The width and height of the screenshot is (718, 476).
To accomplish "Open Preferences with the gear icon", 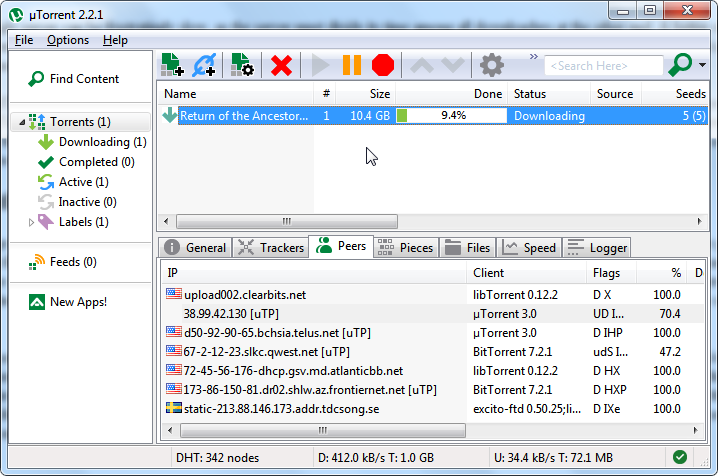I will click(492, 65).
